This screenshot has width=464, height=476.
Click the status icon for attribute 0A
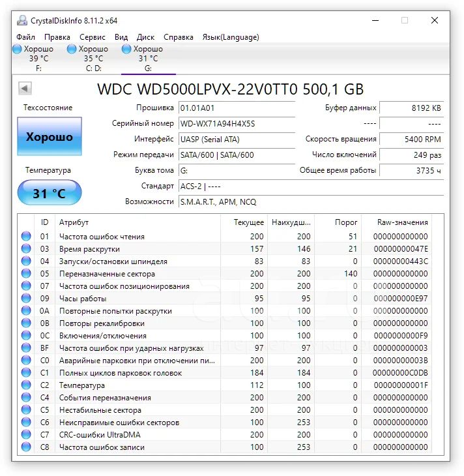[x=26, y=310]
